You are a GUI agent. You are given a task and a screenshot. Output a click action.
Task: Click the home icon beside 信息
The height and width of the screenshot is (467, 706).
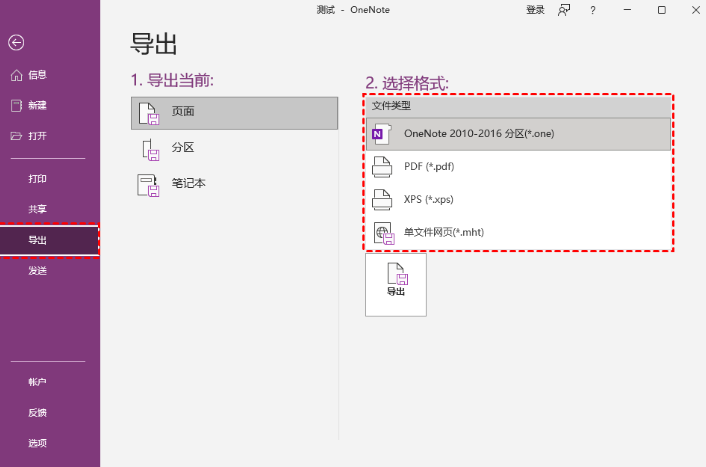17,75
